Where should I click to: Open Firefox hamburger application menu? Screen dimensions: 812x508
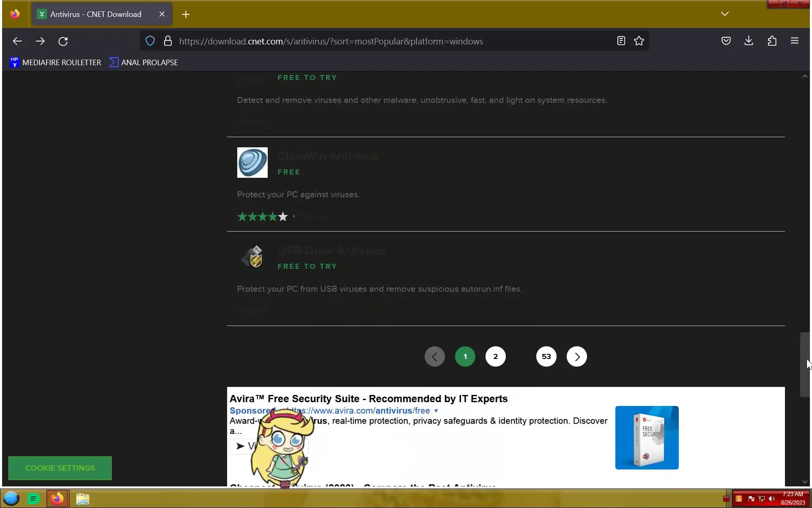pos(794,41)
